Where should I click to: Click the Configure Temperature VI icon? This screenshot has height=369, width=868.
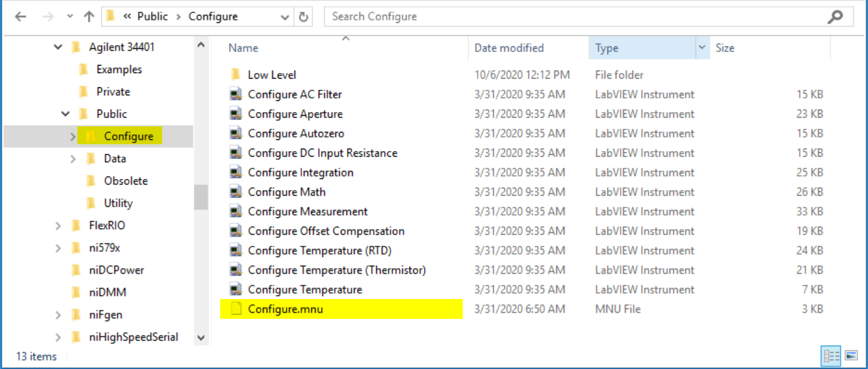point(236,289)
